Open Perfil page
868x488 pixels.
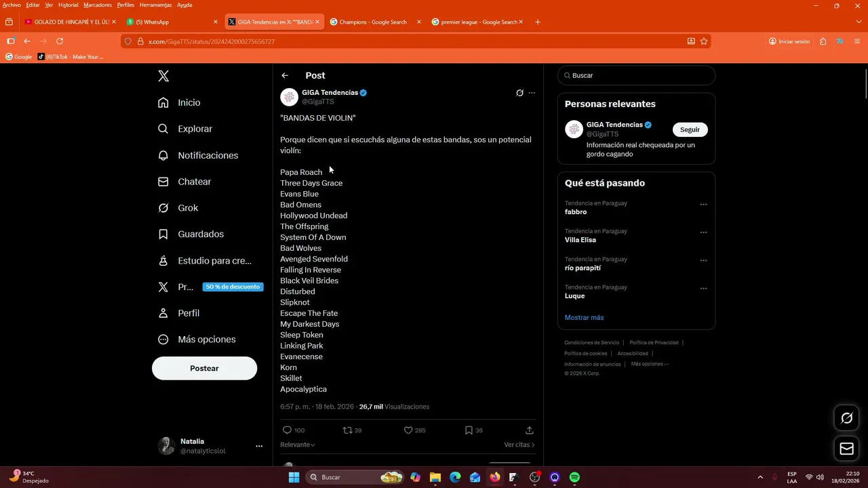point(179,313)
